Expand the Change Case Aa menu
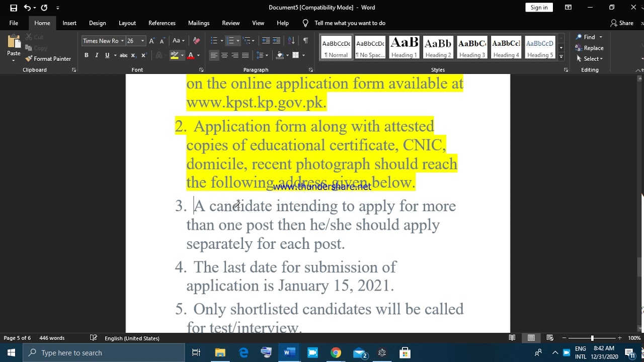Viewport: 644px width, 362px height. [x=179, y=41]
